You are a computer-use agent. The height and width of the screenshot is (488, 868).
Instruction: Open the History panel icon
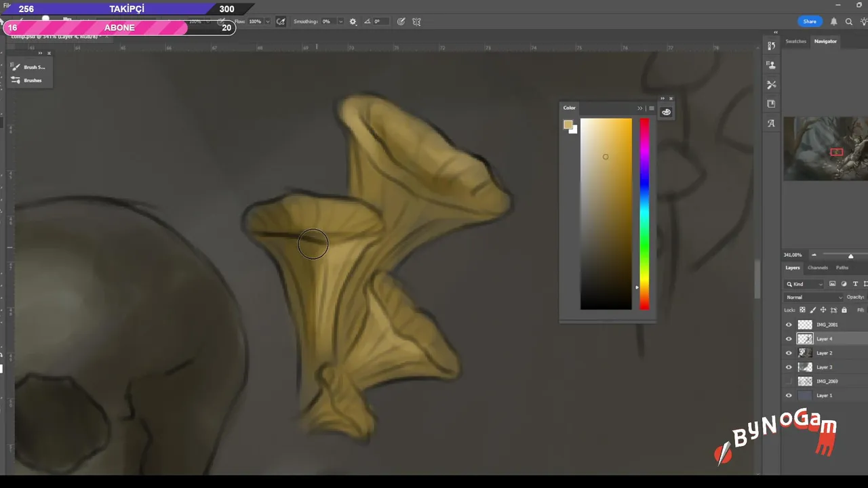(x=771, y=46)
